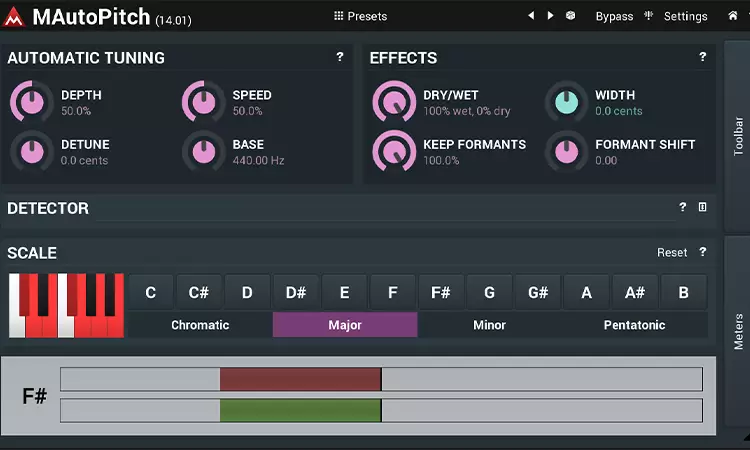The image size is (750, 450).
Task: Click the MeldaProduction logo icon
Action: click(13, 17)
